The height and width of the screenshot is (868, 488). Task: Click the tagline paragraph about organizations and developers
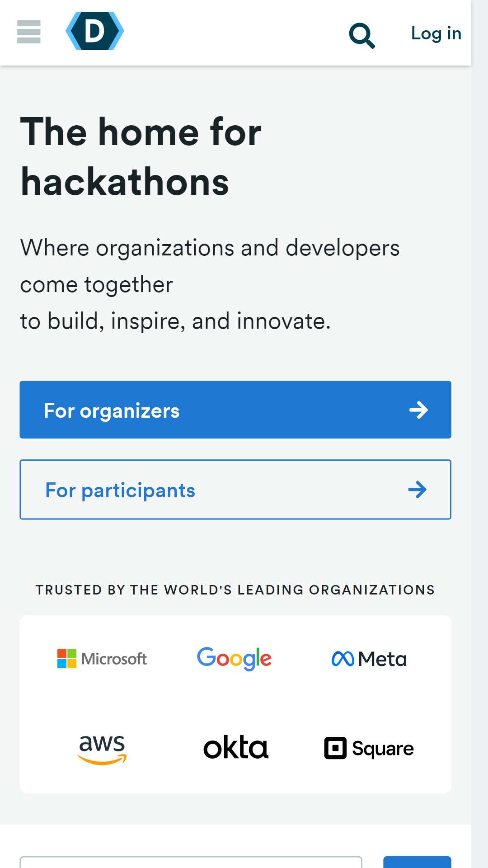click(210, 284)
